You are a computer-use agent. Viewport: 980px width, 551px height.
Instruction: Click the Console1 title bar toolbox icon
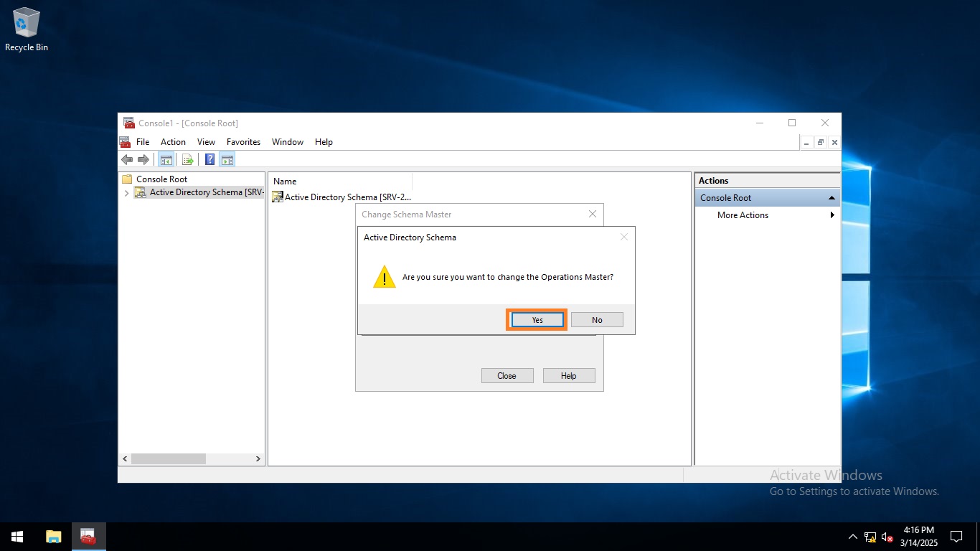pyautogui.click(x=129, y=123)
